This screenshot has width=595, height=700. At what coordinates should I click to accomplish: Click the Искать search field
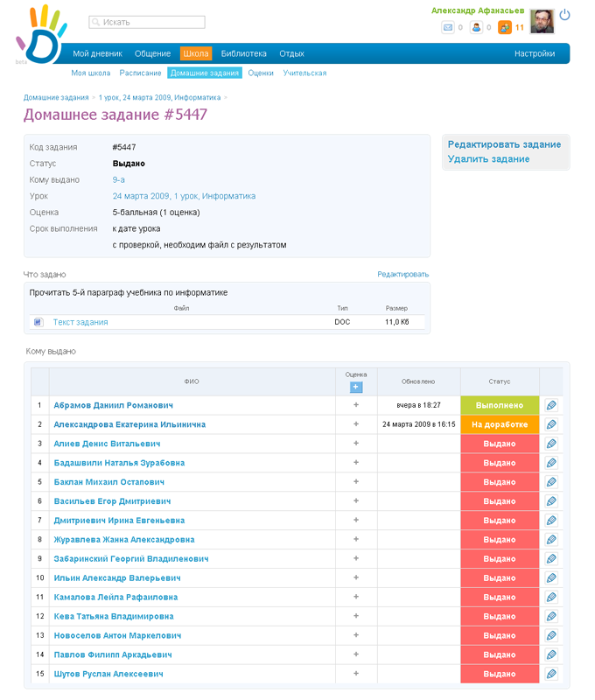(147, 22)
